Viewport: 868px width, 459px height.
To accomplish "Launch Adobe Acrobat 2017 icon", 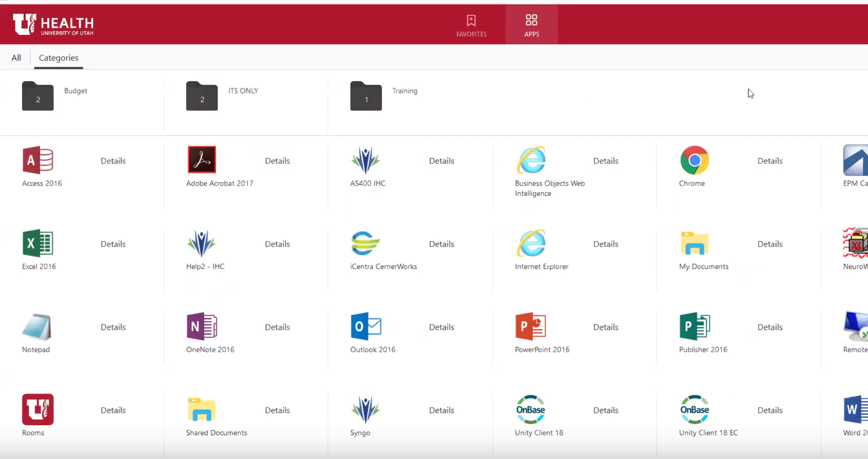I will pos(202,160).
